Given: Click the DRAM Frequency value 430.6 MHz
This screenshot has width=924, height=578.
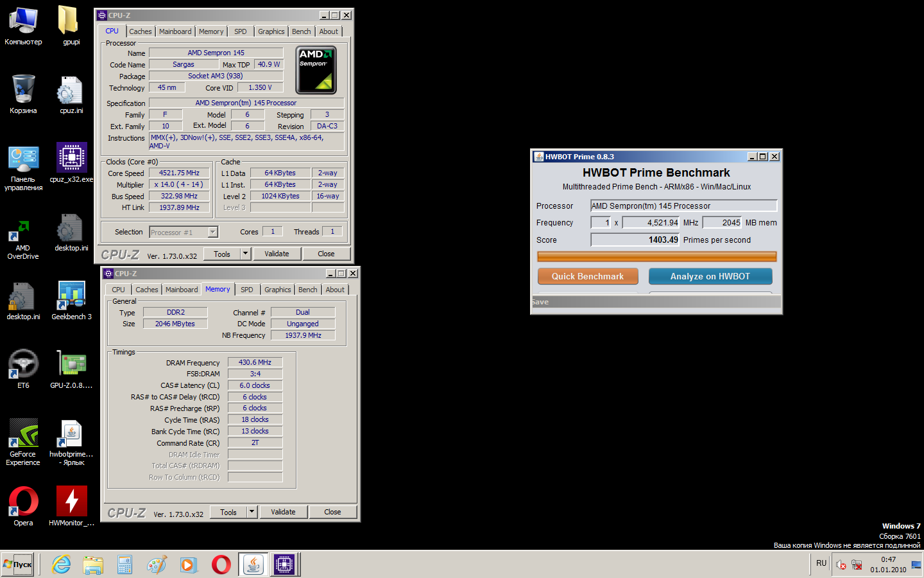Looking at the screenshot, I should pyautogui.click(x=255, y=362).
